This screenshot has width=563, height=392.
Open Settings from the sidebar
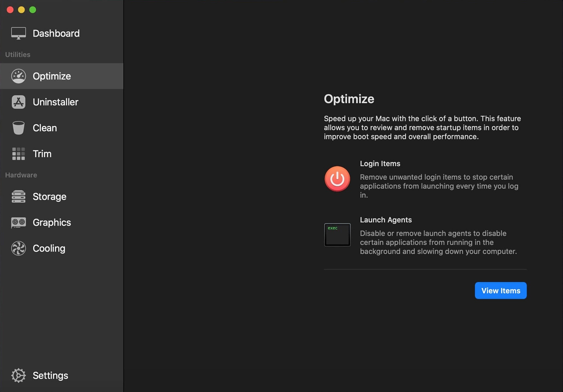pyautogui.click(x=62, y=375)
